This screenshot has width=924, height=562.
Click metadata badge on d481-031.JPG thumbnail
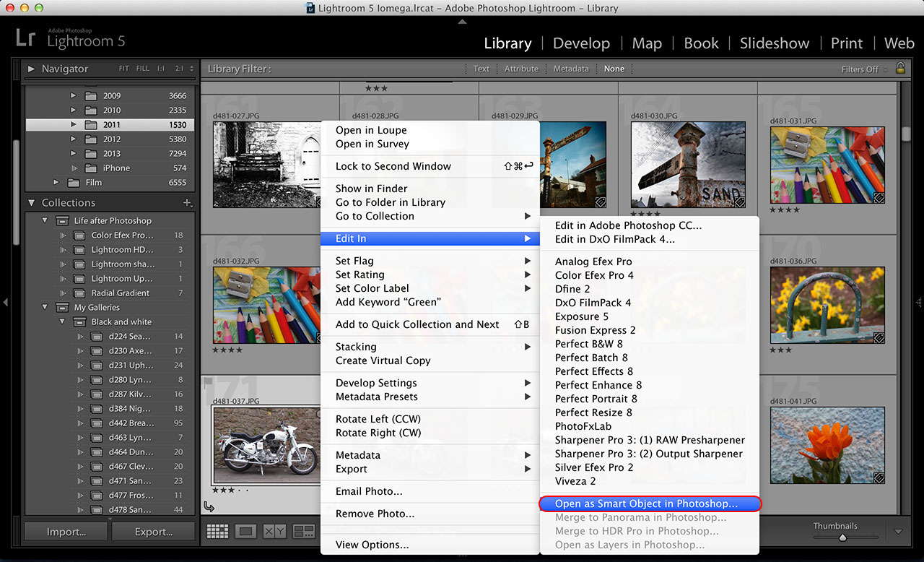[x=879, y=197]
